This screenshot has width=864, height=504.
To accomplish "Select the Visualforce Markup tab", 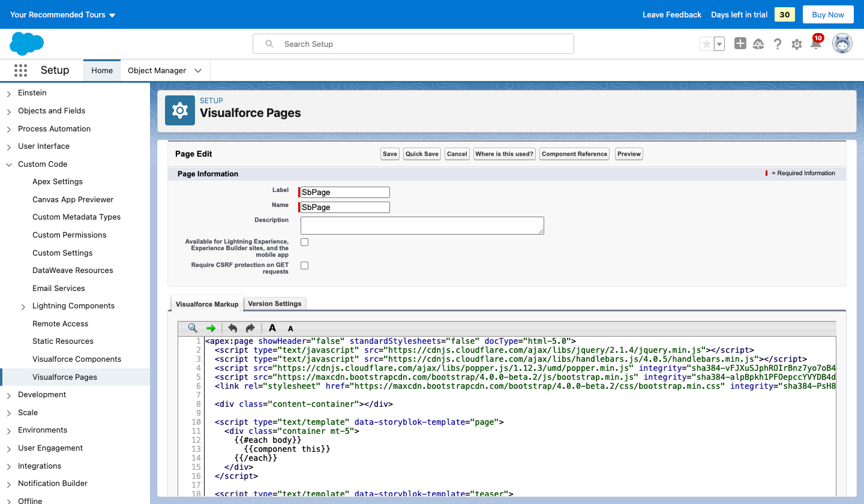I will coord(207,304).
